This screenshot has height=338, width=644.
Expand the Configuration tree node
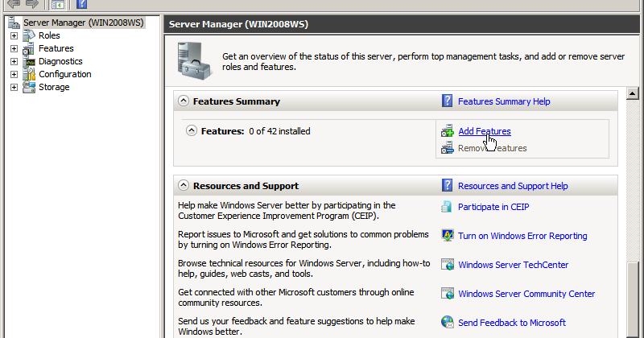14,74
